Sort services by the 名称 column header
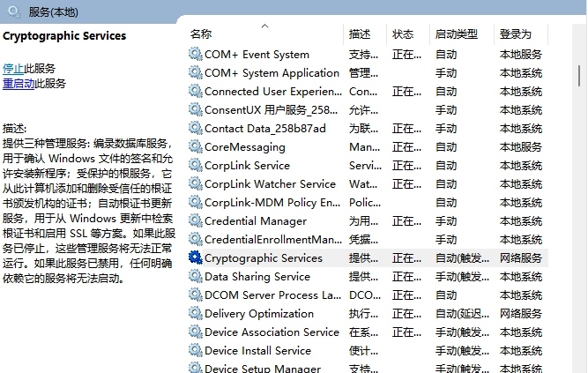This screenshot has height=373, width=588. (x=201, y=34)
